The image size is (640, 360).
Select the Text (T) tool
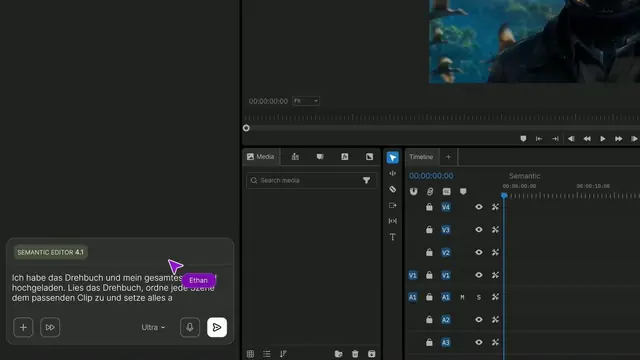(x=392, y=237)
